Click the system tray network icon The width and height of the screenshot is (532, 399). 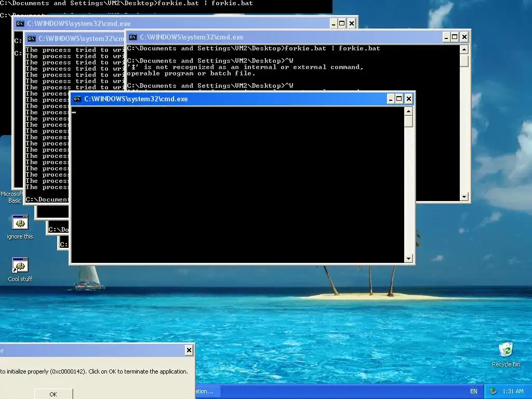click(494, 391)
